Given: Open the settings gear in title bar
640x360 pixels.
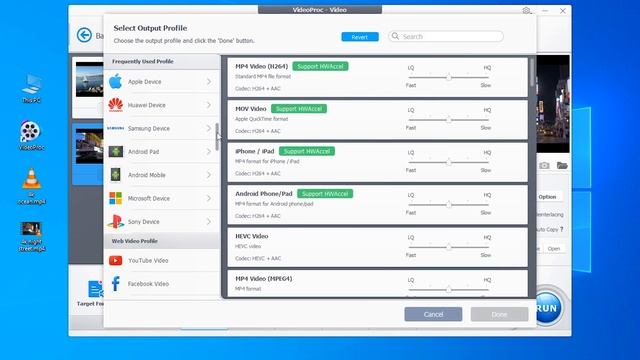Looking at the screenshot, I should pyautogui.click(x=526, y=11).
